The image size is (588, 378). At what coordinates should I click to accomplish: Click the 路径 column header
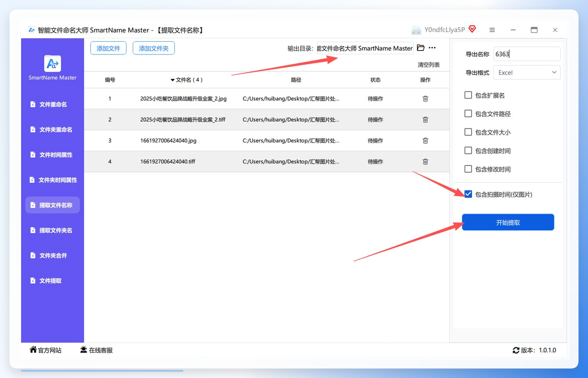pyautogui.click(x=296, y=80)
